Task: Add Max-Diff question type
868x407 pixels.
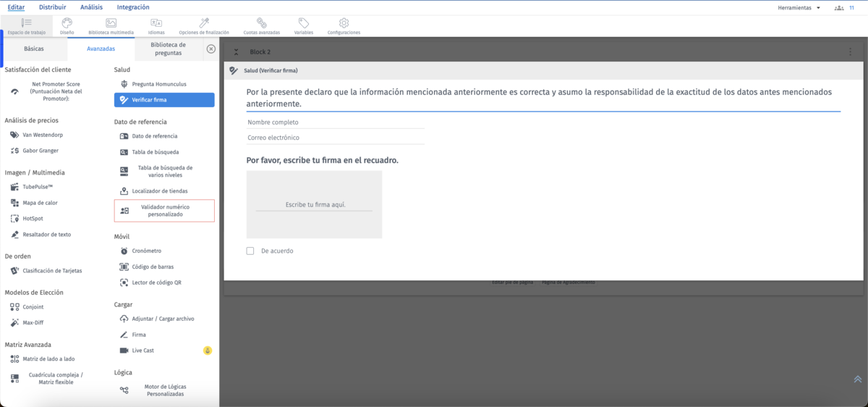Action: coord(34,323)
